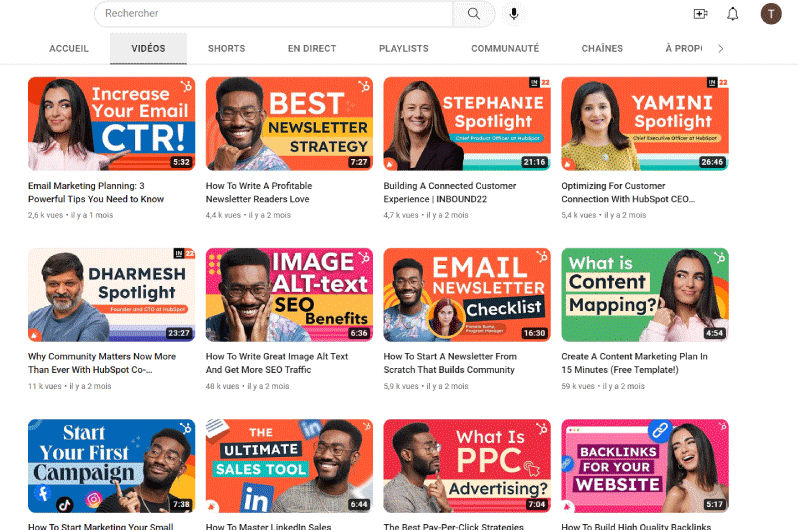Start voice search with microphone icon
The height and width of the screenshot is (530, 800).
click(514, 14)
